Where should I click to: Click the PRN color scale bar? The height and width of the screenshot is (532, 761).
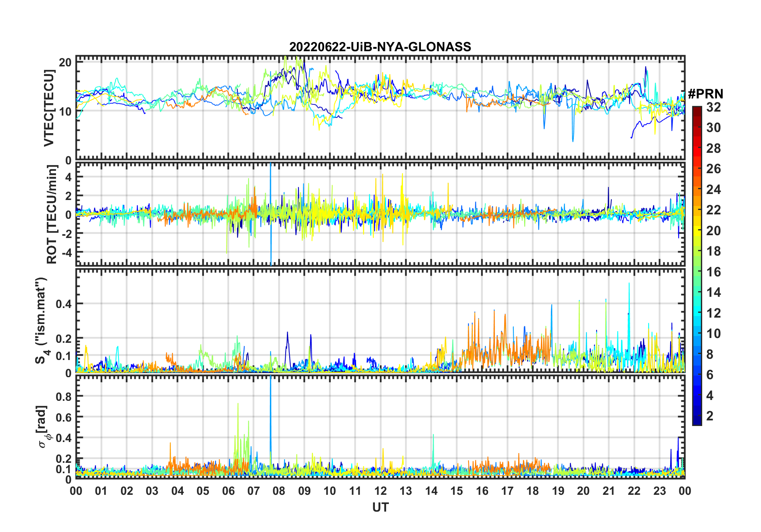pyautogui.click(x=697, y=266)
